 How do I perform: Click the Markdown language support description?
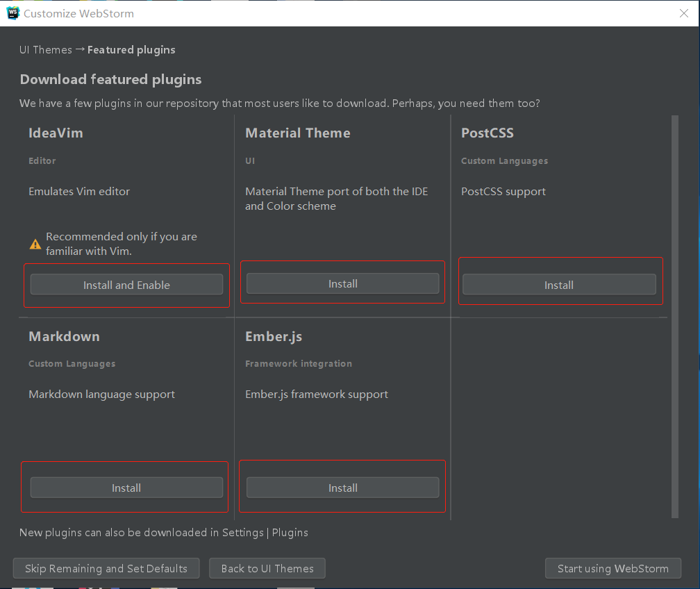pyautogui.click(x=101, y=394)
